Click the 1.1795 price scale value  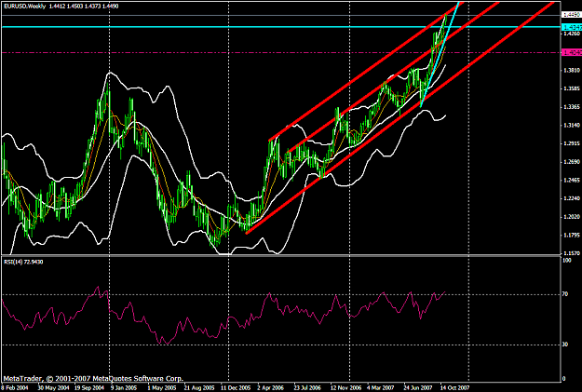(572, 235)
